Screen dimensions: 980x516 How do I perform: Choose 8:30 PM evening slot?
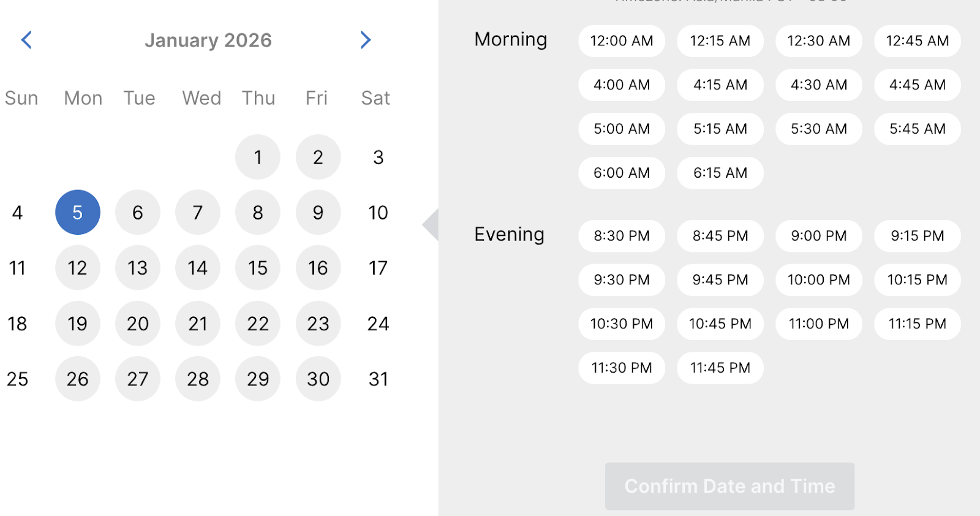(x=622, y=236)
